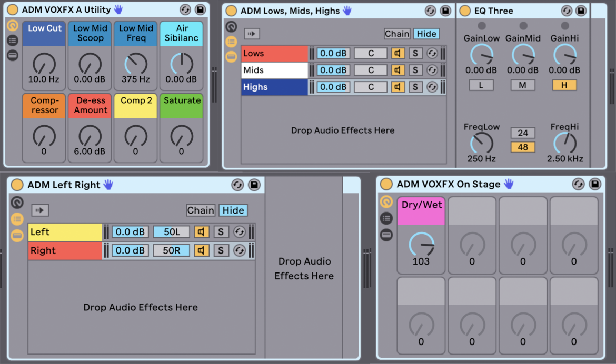Hot-swap the EQ Three preset
This screenshot has width=616, height=364.
(567, 11)
